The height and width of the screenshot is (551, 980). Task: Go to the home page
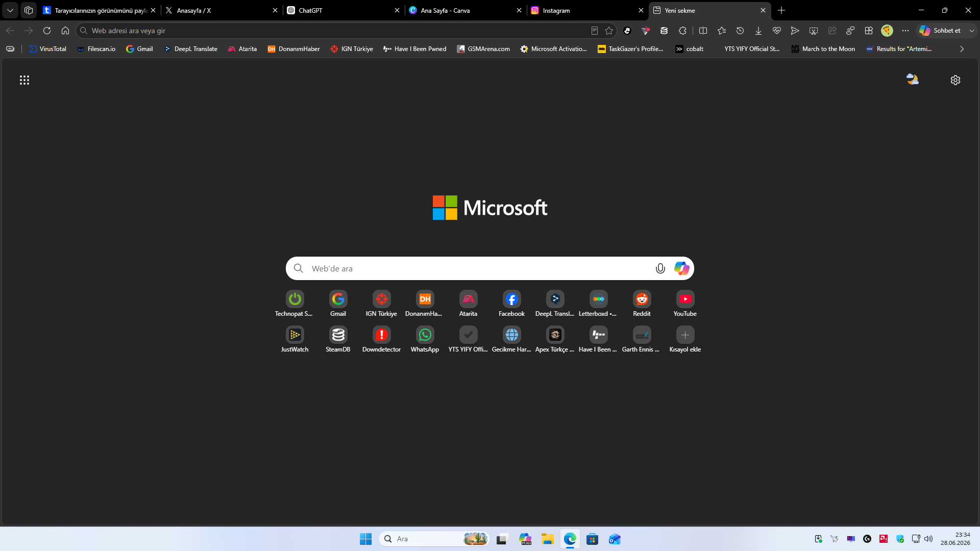[x=65, y=31]
